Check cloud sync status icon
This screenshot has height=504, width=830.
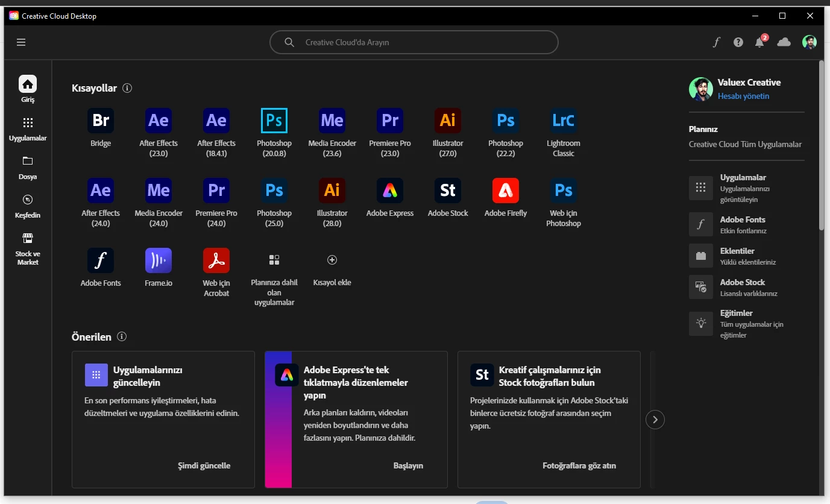(784, 42)
